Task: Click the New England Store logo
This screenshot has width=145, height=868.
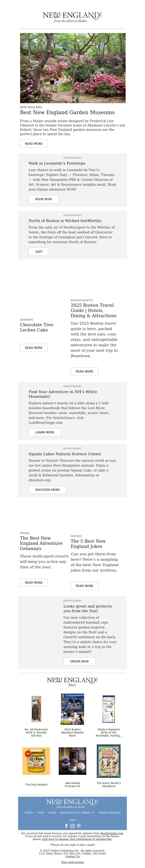Action: tap(72, 682)
